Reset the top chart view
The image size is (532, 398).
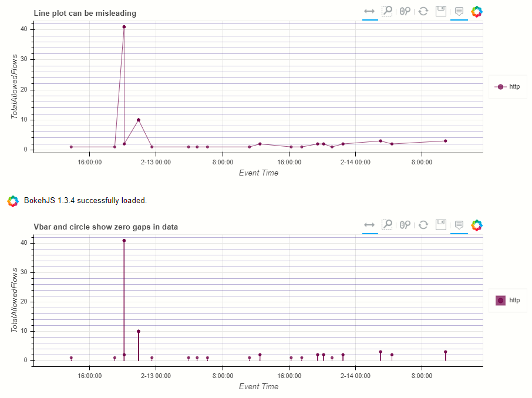tap(423, 11)
